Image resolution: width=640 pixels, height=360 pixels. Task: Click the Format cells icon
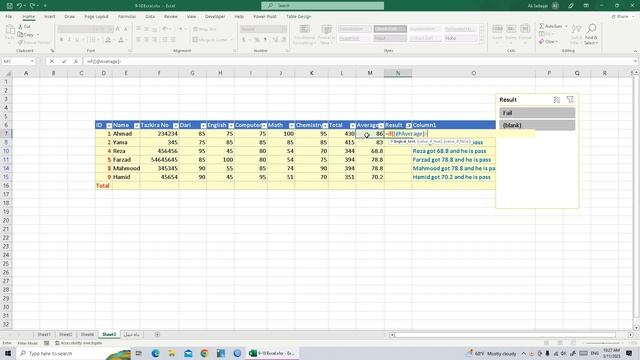tap(525, 29)
